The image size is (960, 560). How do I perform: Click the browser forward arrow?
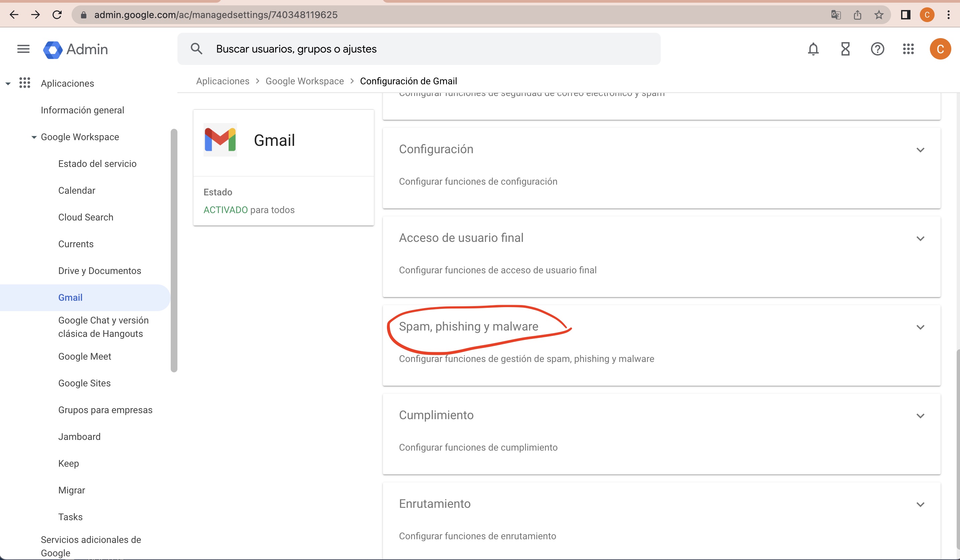click(35, 15)
